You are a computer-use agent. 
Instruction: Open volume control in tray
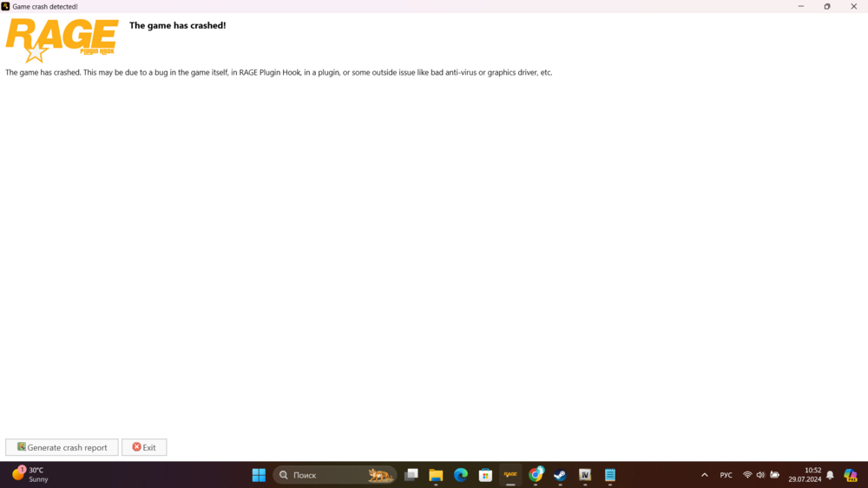pos(760,475)
